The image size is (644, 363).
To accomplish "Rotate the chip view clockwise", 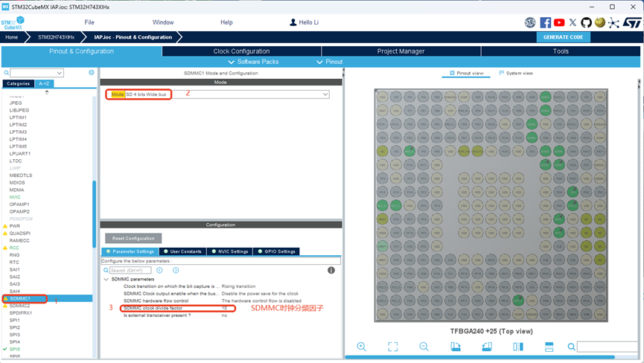I will 456,347.
